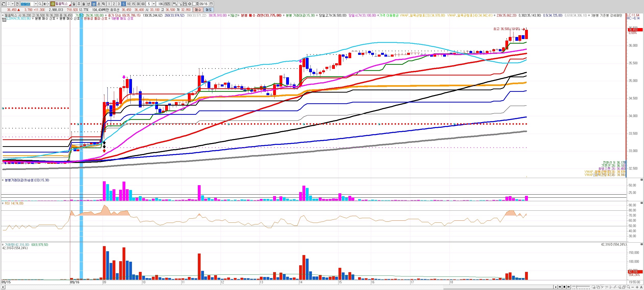This screenshot has width=644, height=290.
Task: Click the speaker sound icon
Action: tap(45, 4)
